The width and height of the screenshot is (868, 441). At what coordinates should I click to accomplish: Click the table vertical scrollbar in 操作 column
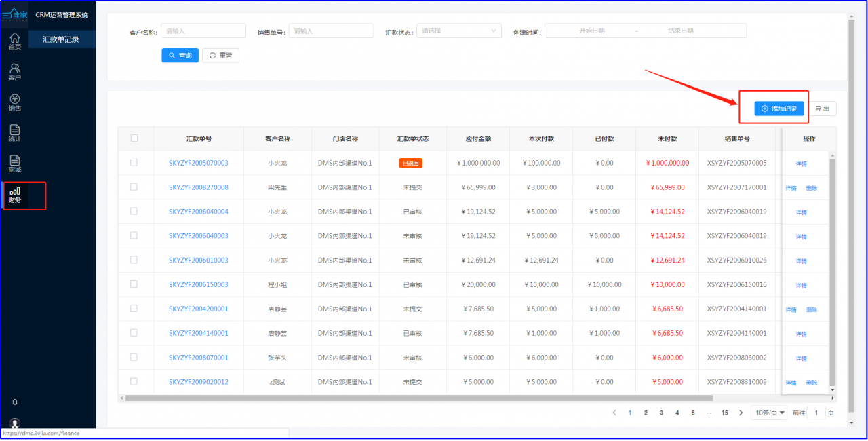click(833, 271)
